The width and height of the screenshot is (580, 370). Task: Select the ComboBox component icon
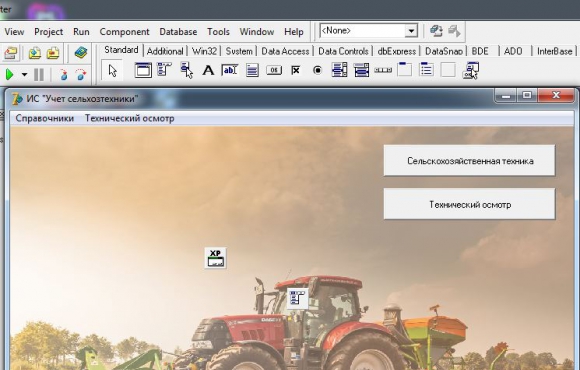[x=361, y=70]
